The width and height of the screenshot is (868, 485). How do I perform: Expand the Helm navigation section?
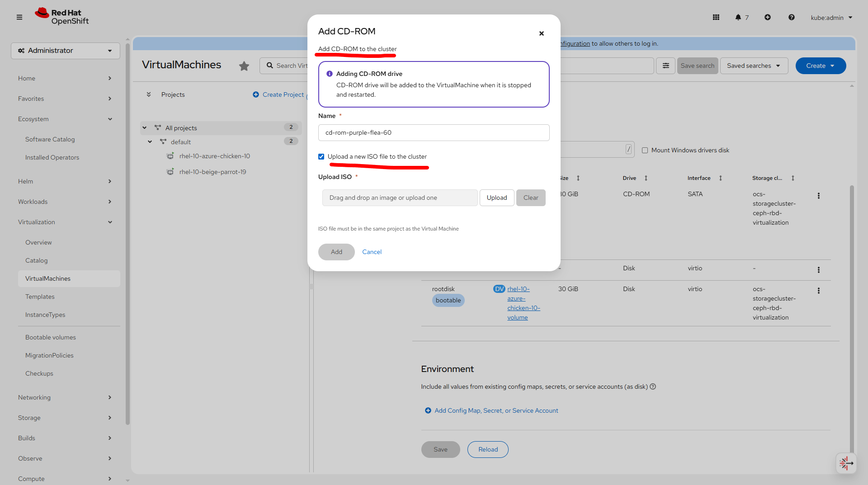click(x=66, y=181)
